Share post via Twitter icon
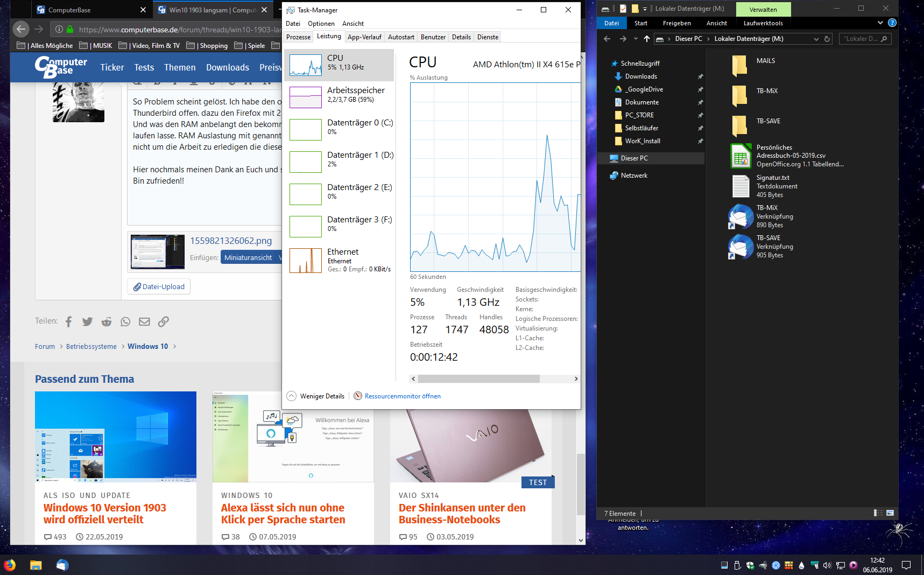This screenshot has width=924, height=575. pos(87,322)
